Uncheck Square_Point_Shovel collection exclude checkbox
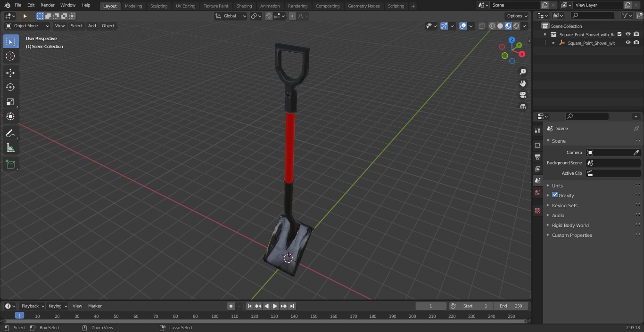 (619, 34)
